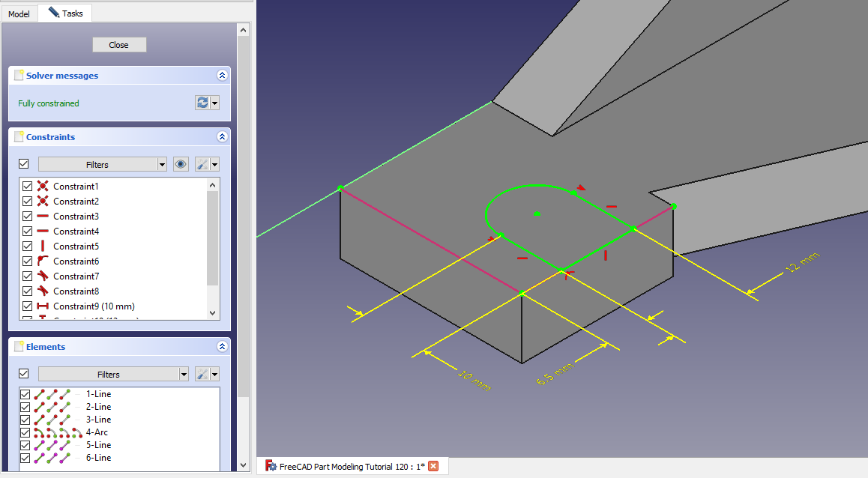Uncheck the Constraint7 checkbox
The height and width of the screenshot is (478, 868).
click(x=28, y=276)
